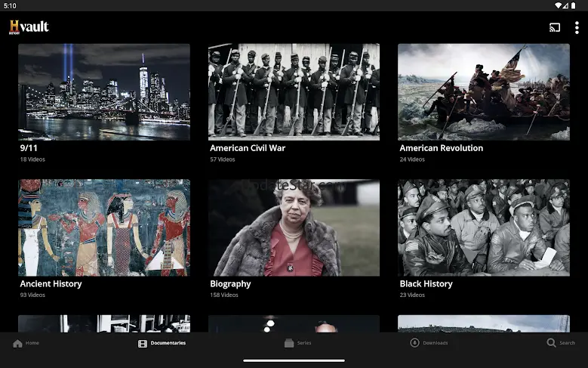The height and width of the screenshot is (368, 588).
Task: Click the "18 Videos" count text
Action: click(x=32, y=159)
